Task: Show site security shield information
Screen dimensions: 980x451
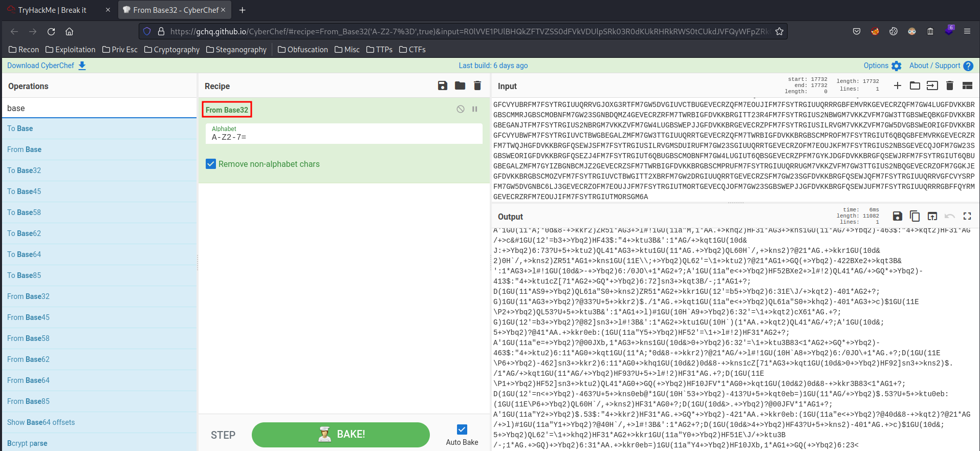Action: tap(147, 32)
